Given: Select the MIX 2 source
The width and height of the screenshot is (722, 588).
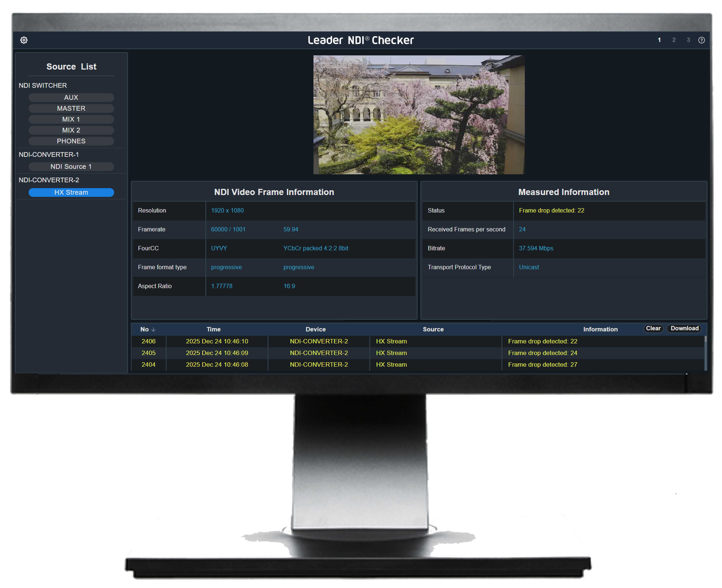Looking at the screenshot, I should 71,130.
